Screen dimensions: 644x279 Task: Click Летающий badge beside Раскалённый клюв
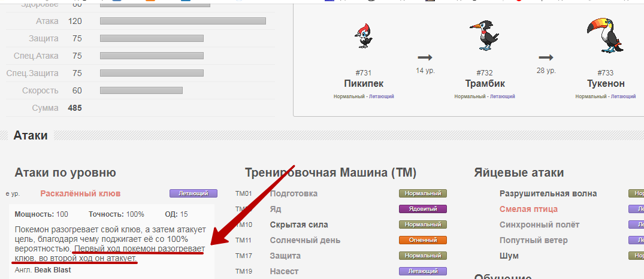[x=193, y=193]
